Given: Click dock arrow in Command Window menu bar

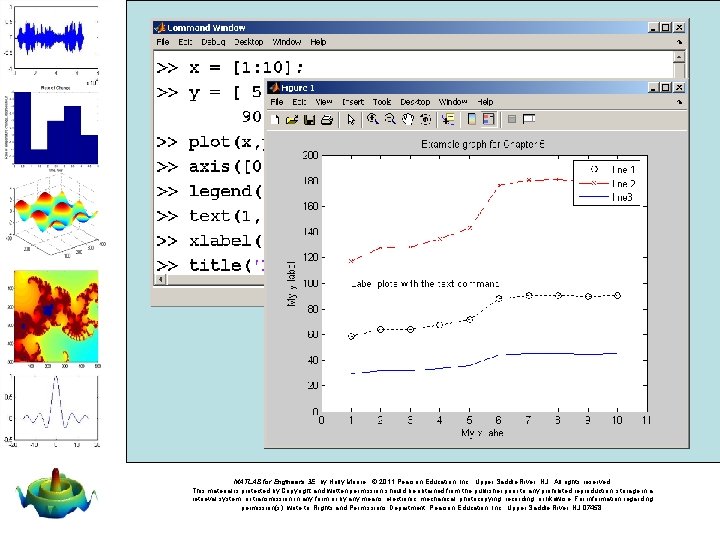Looking at the screenshot, I should point(679,42).
